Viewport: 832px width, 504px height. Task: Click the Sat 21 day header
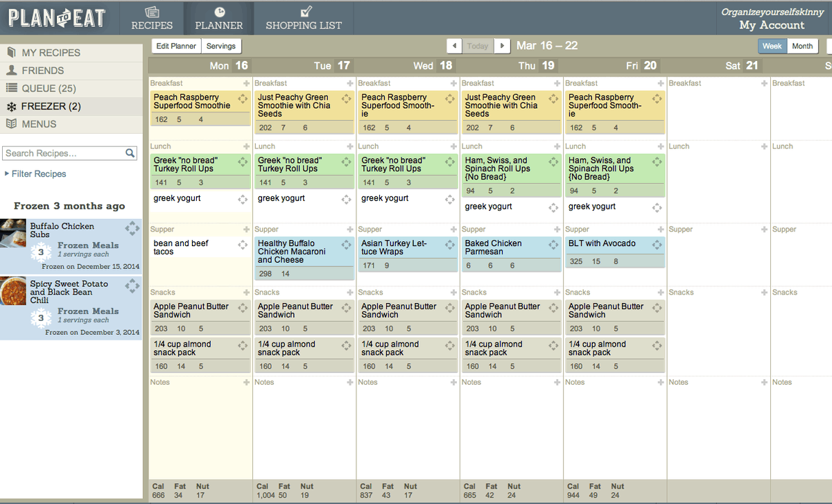coord(742,66)
